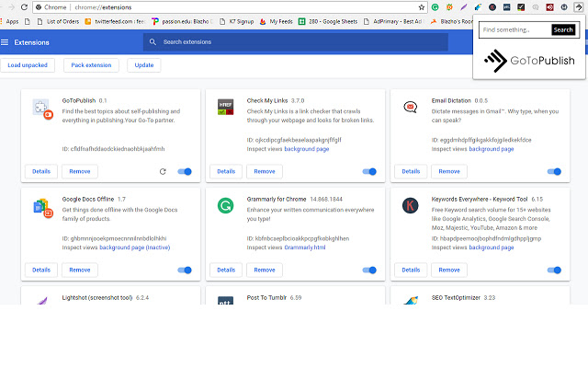588x368 pixels.
Task: Click the GoToPublish logo in the popup
Action: [x=529, y=61]
